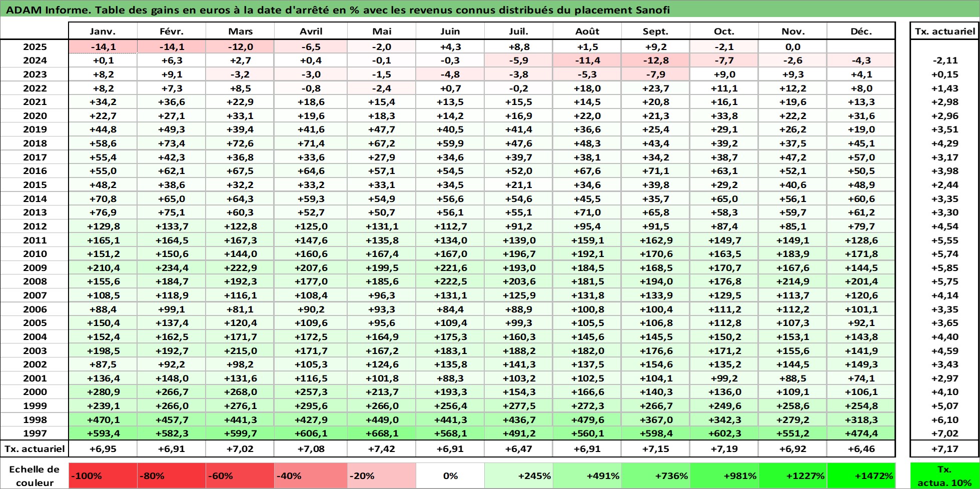The width and height of the screenshot is (980, 489).
Task: Click the Tx. actua. 10% green swatch
Action: click(x=945, y=475)
